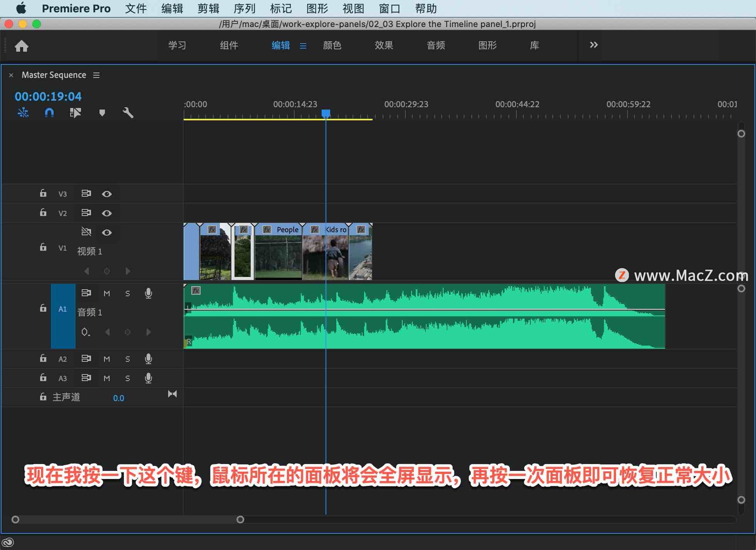
Task: Toggle lock on track A1
Action: pos(43,307)
